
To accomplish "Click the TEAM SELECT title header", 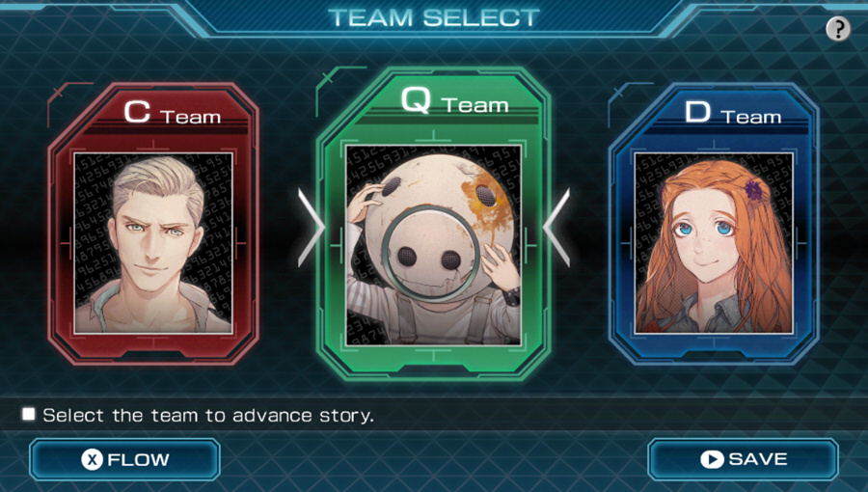I will 433,17.
